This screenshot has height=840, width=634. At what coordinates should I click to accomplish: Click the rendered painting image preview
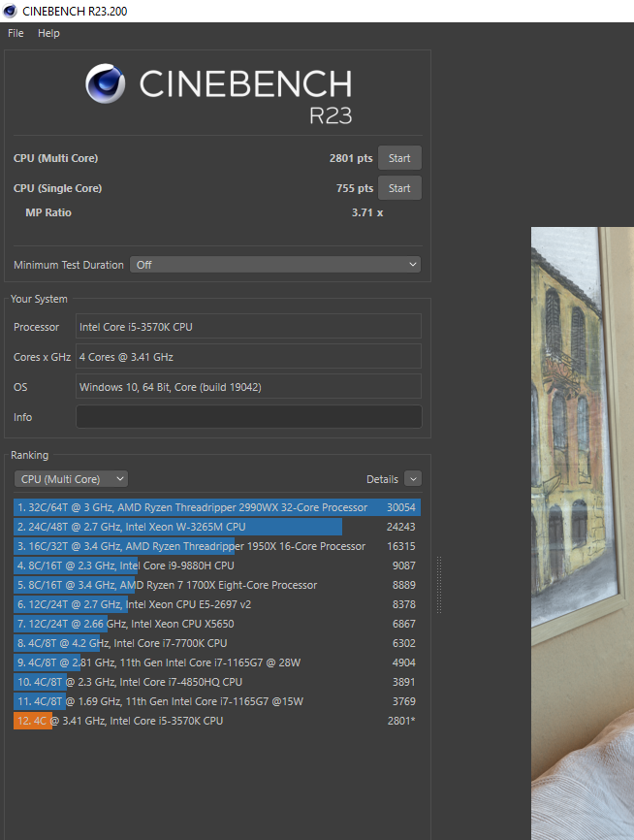[583, 533]
